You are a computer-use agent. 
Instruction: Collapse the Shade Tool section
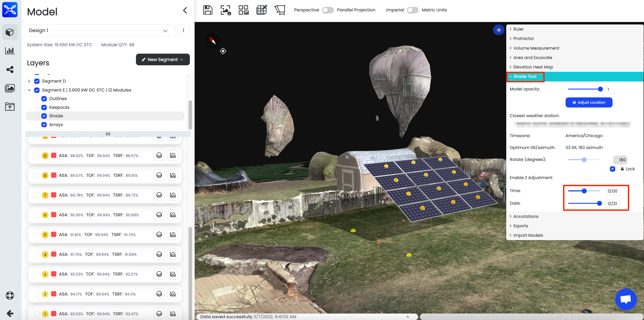click(x=575, y=76)
